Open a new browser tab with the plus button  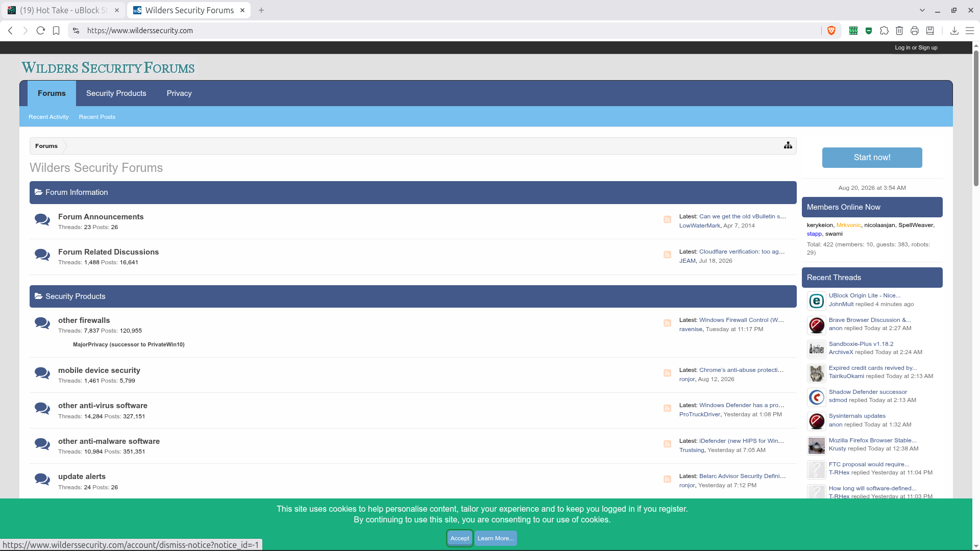pos(261,10)
